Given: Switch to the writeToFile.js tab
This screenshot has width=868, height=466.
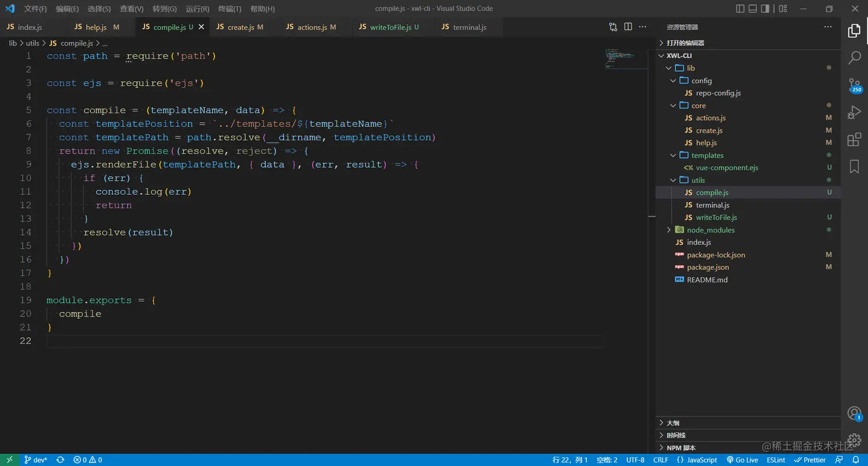Looking at the screenshot, I should point(393,27).
